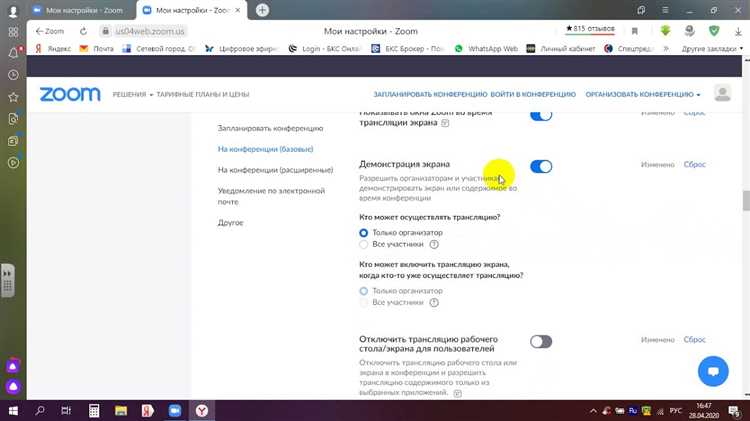The image size is (750, 421).
Task: Toggle "Демонстрация экрана" switch off
Action: click(x=541, y=166)
